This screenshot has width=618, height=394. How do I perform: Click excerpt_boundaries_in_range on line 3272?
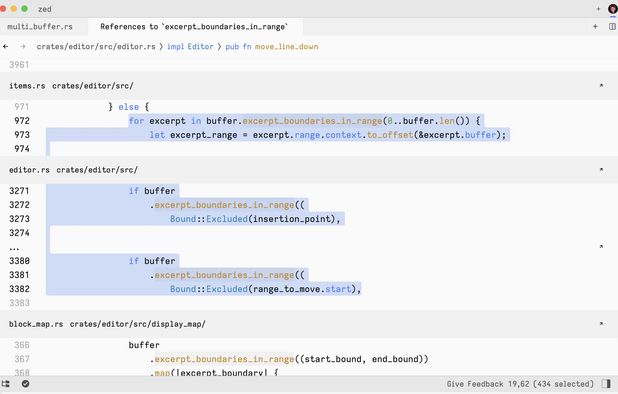pos(224,205)
